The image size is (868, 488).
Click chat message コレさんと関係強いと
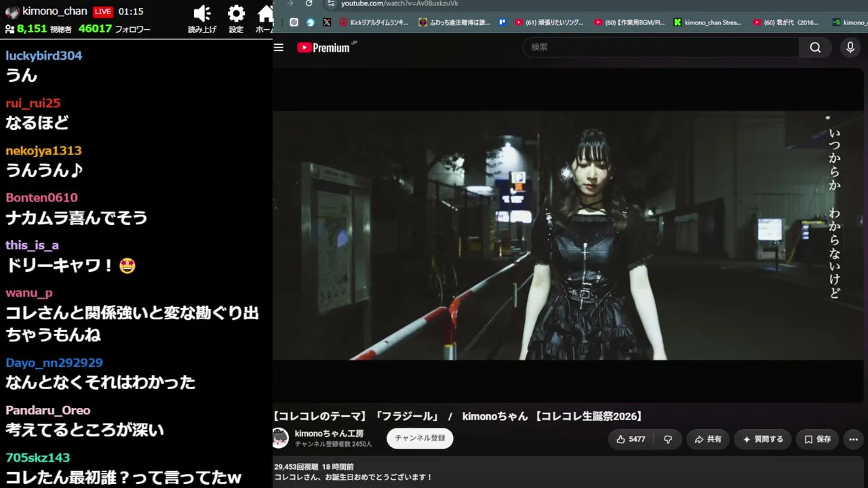[132, 324]
